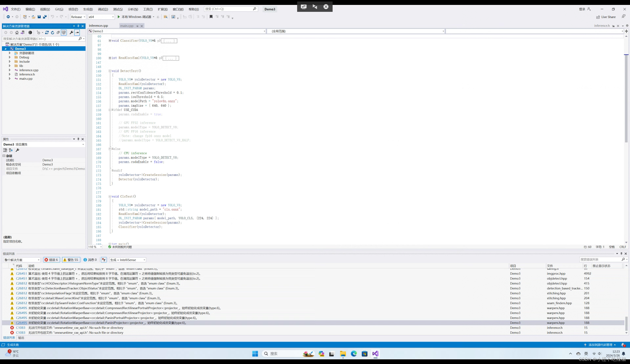This screenshot has width=630, height=364.
Task: Click the code editor vertical scrollbar thumb
Action: [626, 98]
